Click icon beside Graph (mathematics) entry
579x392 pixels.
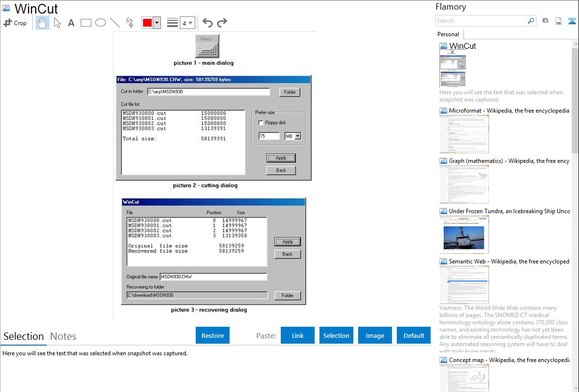443,161
